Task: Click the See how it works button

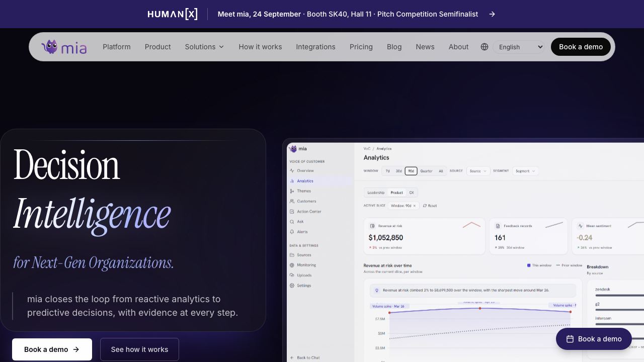Action: (x=139, y=349)
